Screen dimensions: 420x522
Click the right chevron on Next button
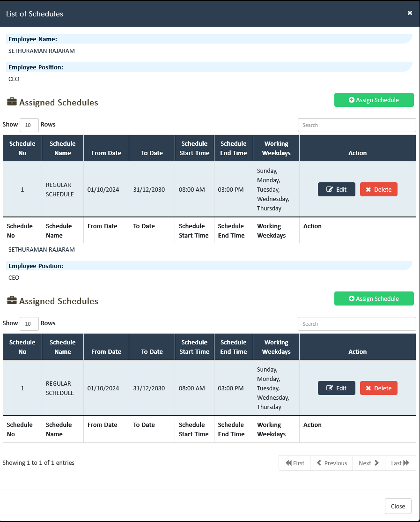(x=376, y=463)
